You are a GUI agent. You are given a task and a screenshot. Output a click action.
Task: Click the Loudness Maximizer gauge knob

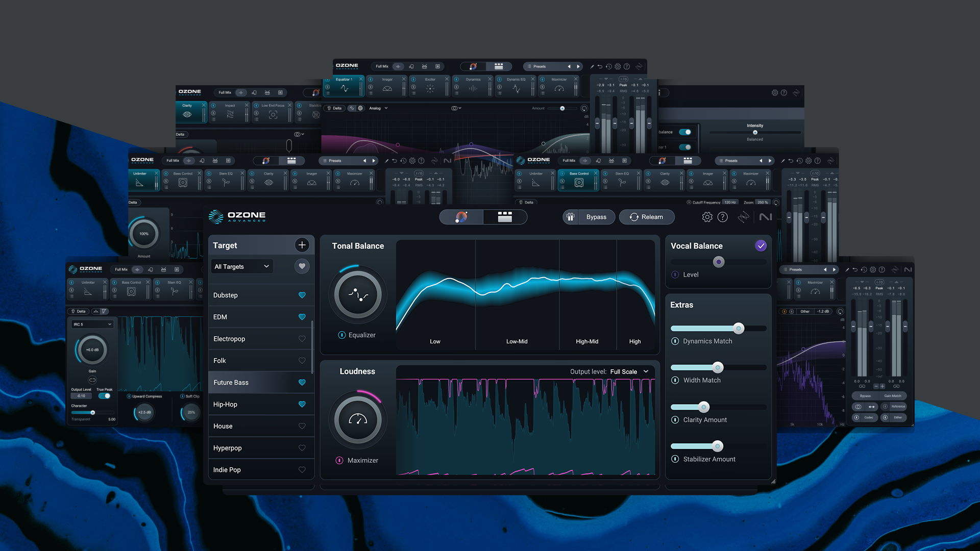[358, 420]
